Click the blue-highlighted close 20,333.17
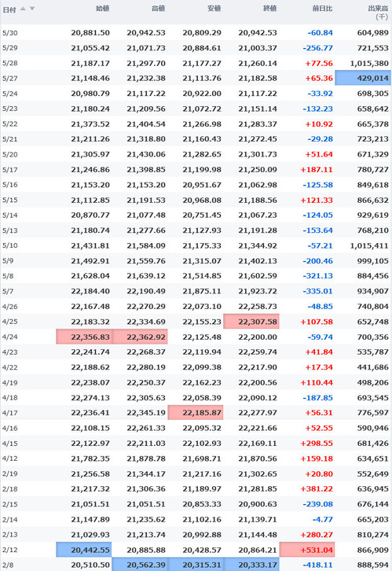This screenshot has height=571, width=392. (x=251, y=565)
